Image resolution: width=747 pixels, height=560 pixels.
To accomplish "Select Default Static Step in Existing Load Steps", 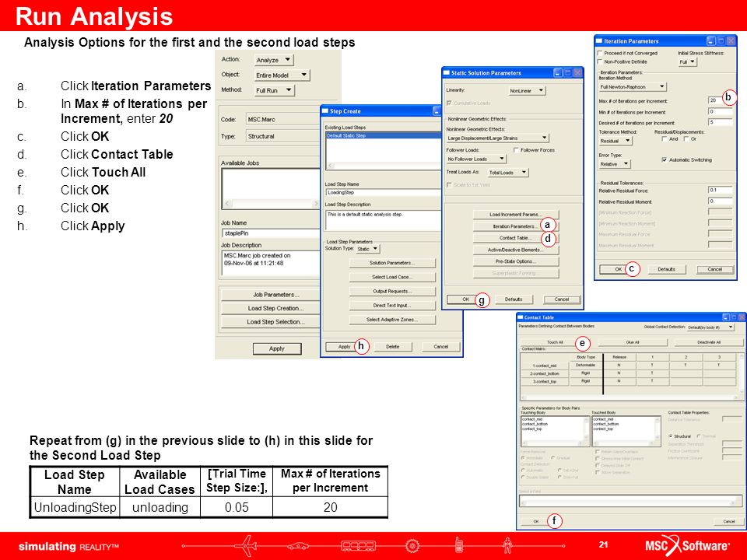I will [x=383, y=135].
